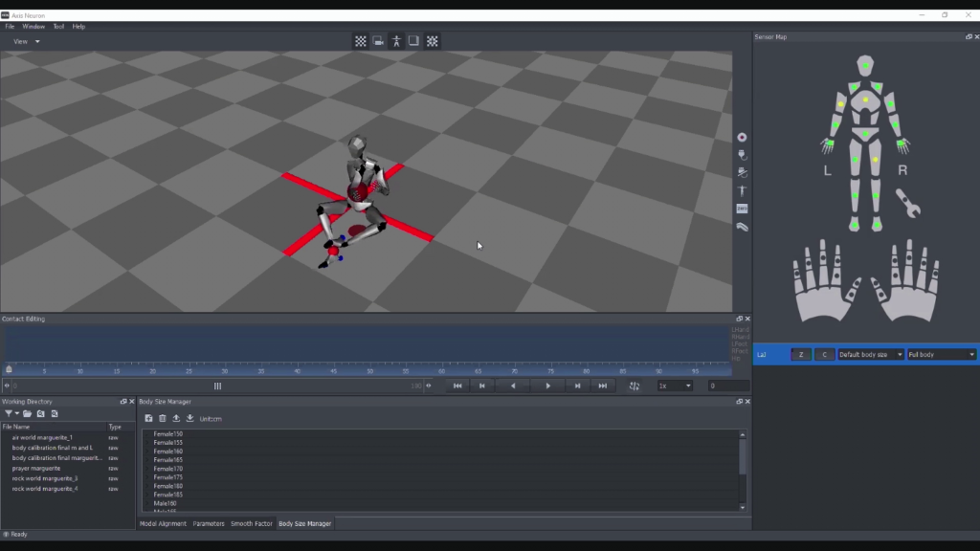Click the record button beside the viewport
This screenshot has width=980, height=551.
point(742,138)
